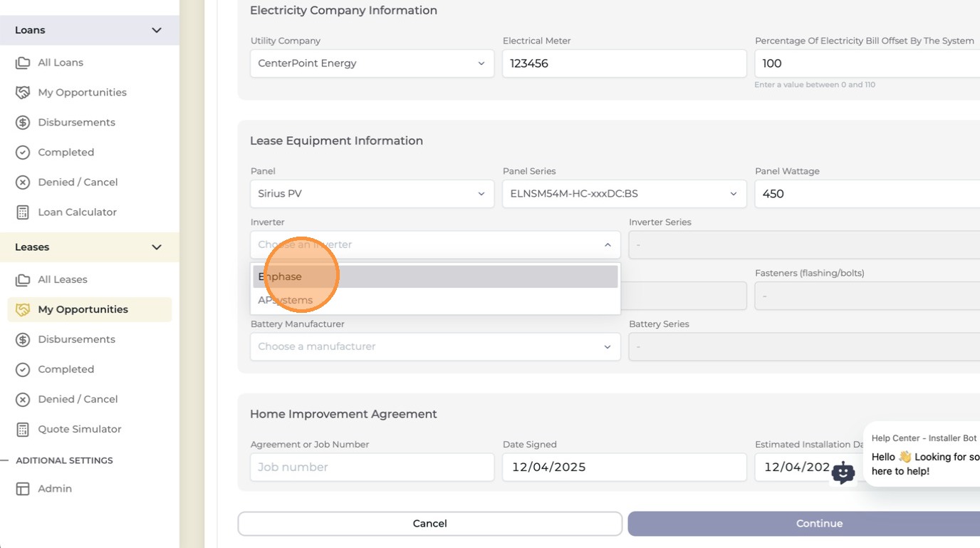Click the Cancel button
Viewport: 980px width, 548px height.
tap(429, 524)
